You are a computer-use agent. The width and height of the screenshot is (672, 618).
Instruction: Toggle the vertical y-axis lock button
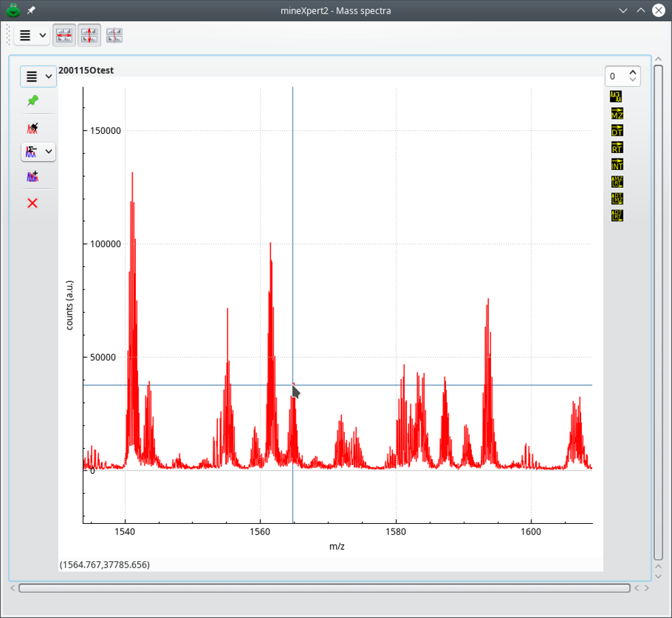89,36
